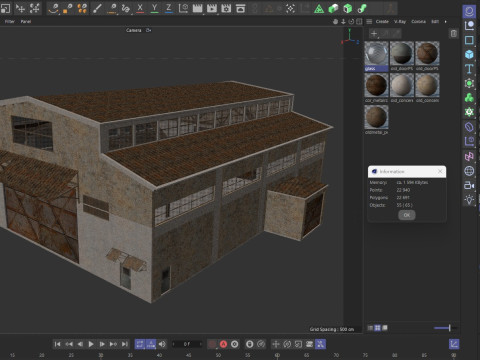Viewport: 480px width, 360px height.
Task: Toggle the red autokeying A button
Action: (223, 344)
